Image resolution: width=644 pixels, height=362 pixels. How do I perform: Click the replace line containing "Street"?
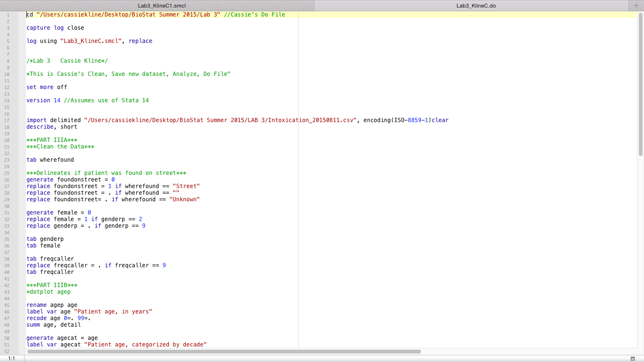coord(113,186)
